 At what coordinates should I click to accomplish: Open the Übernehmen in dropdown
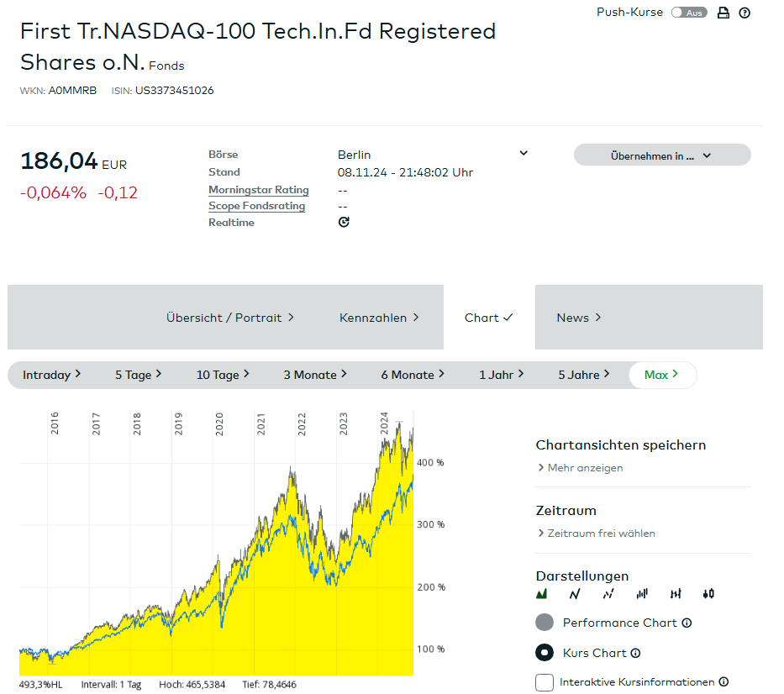[x=661, y=155]
